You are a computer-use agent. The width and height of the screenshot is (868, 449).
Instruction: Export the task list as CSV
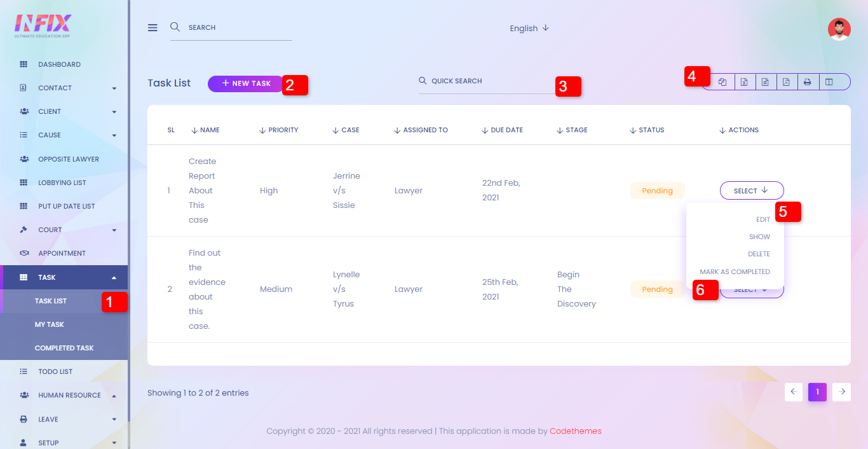click(765, 82)
